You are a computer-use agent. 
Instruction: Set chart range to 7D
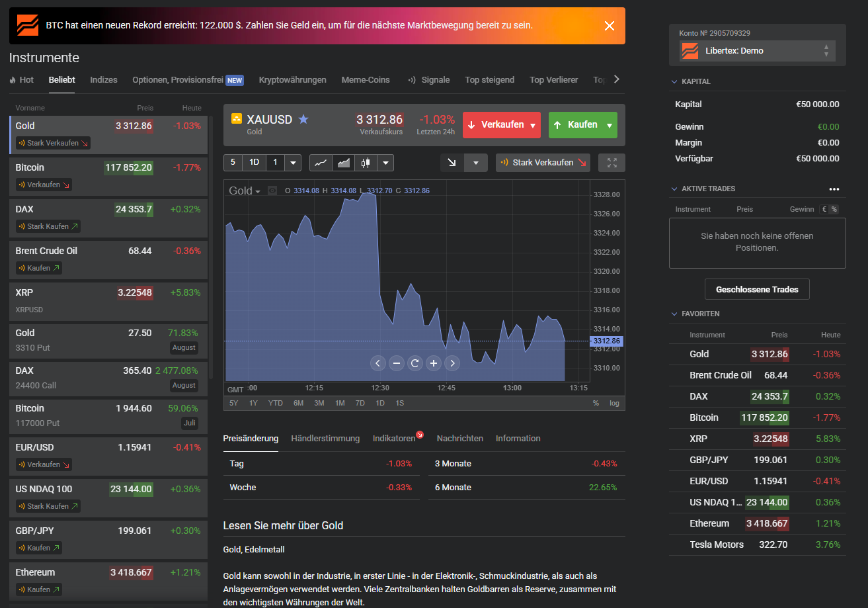(360, 403)
